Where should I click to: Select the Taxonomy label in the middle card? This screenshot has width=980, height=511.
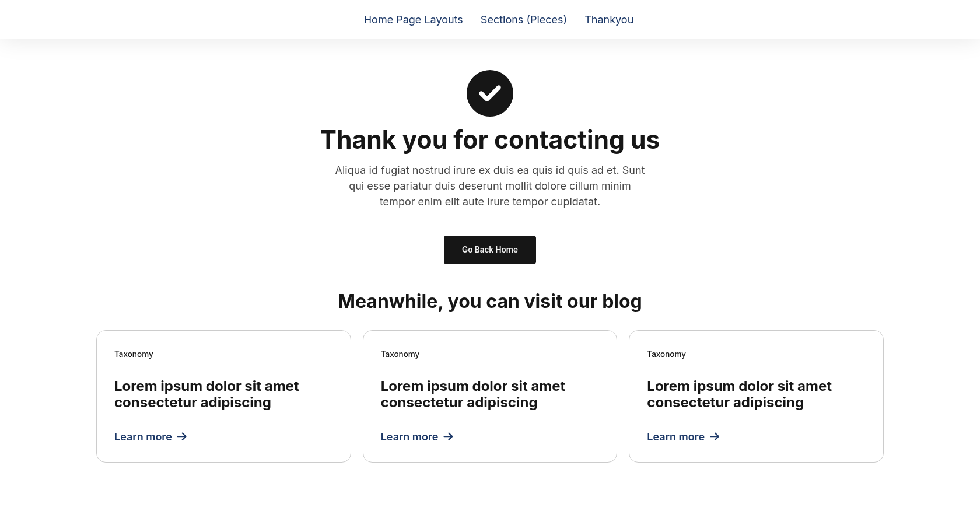[400, 354]
